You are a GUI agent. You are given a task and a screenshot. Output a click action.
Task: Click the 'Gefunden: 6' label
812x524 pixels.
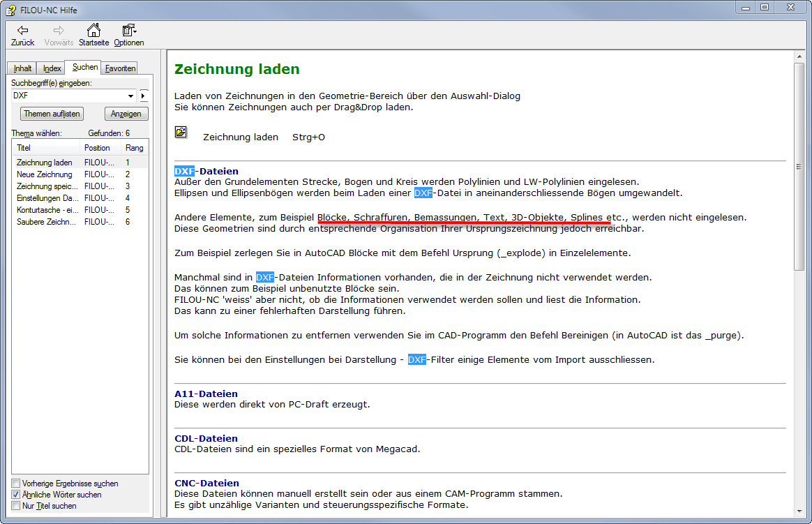tap(109, 133)
